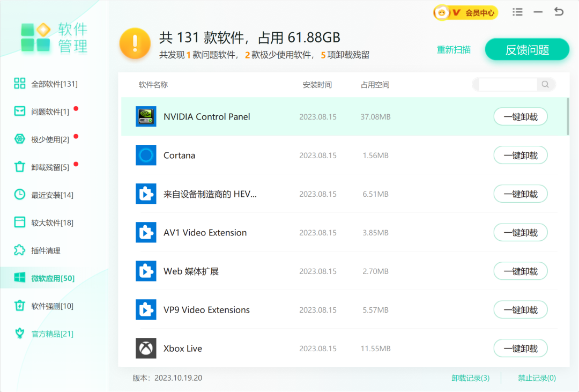Select 微软应用[50] category
579x392 pixels.
pos(54,278)
